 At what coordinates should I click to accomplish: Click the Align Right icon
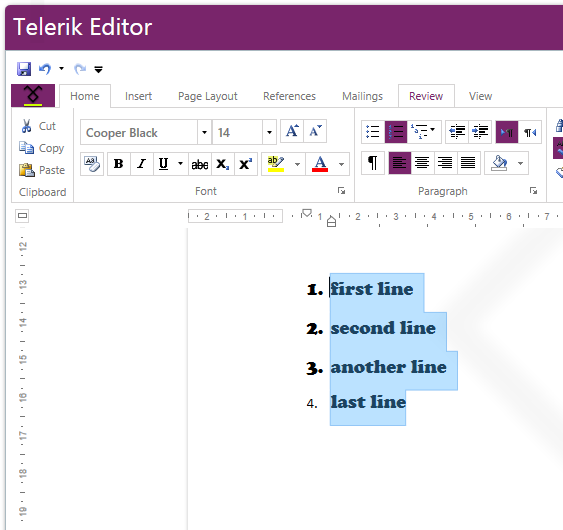(x=445, y=163)
